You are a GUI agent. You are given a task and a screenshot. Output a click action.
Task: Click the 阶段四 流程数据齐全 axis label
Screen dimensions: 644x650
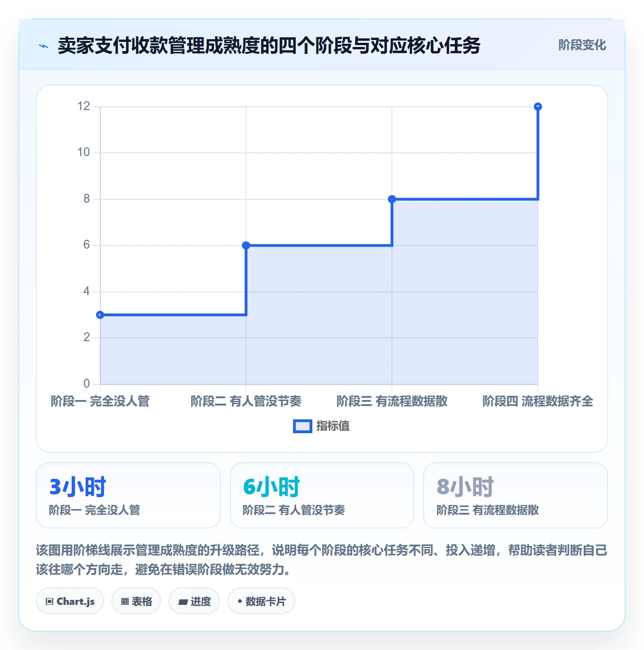(x=538, y=401)
